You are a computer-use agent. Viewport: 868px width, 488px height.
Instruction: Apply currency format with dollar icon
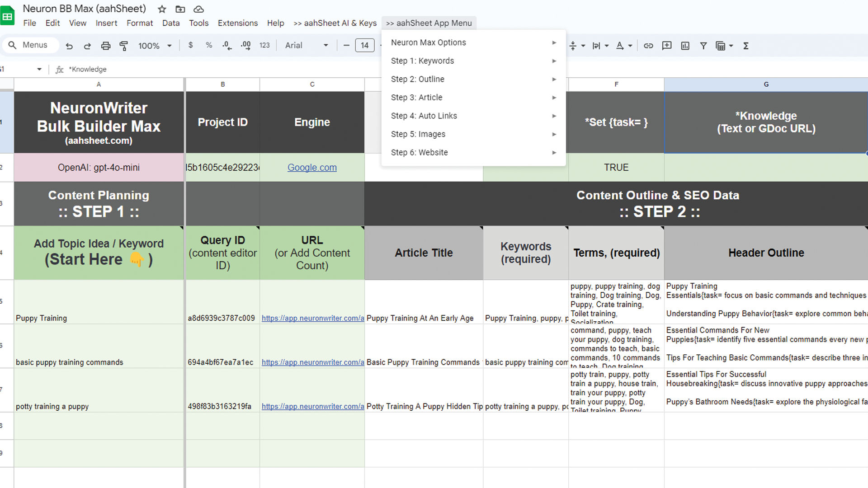[191, 45]
